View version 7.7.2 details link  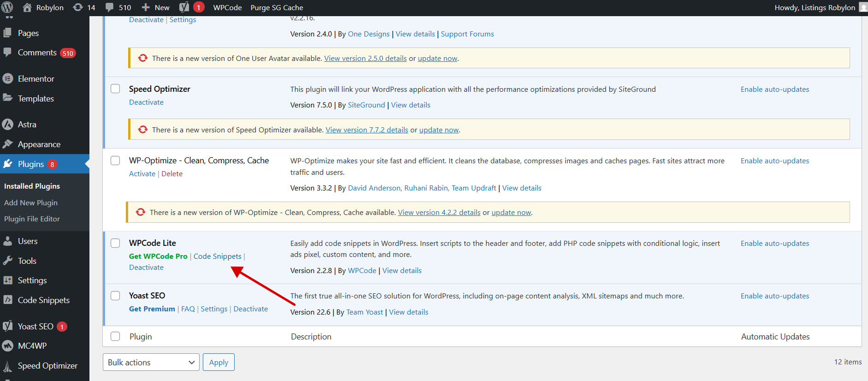pos(367,130)
